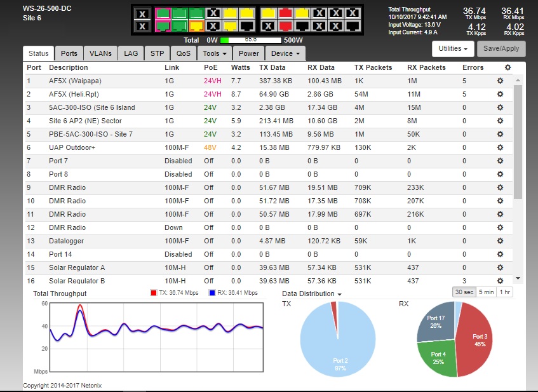
Task: Open the QoS tab
Action: [x=183, y=54]
